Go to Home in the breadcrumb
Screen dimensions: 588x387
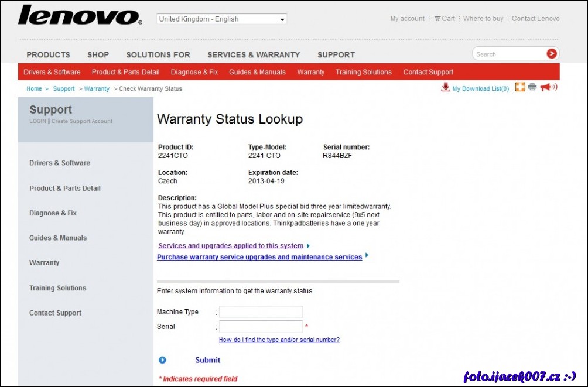[34, 89]
